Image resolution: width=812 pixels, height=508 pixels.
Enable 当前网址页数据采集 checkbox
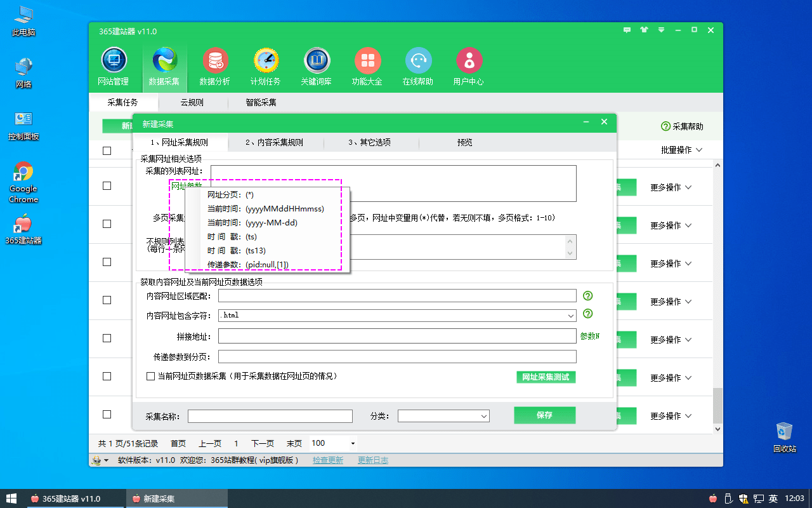[150, 376]
